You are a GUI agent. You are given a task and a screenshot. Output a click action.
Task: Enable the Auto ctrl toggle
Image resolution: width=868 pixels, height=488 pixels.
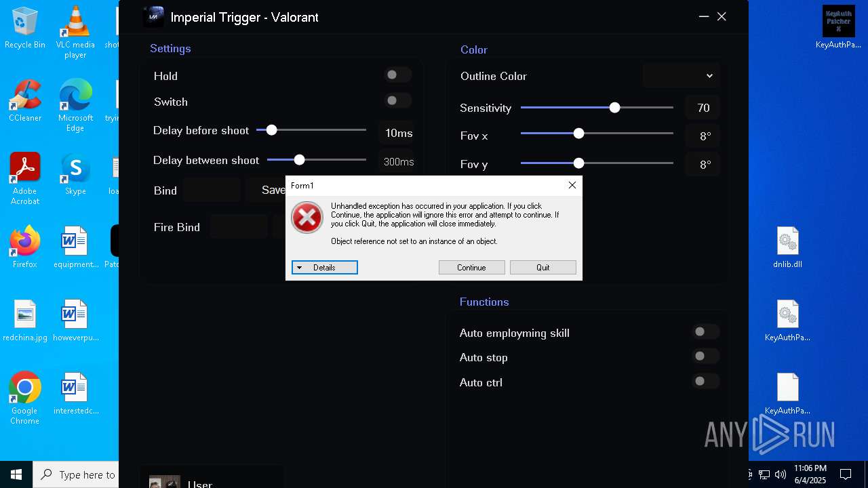pos(705,382)
